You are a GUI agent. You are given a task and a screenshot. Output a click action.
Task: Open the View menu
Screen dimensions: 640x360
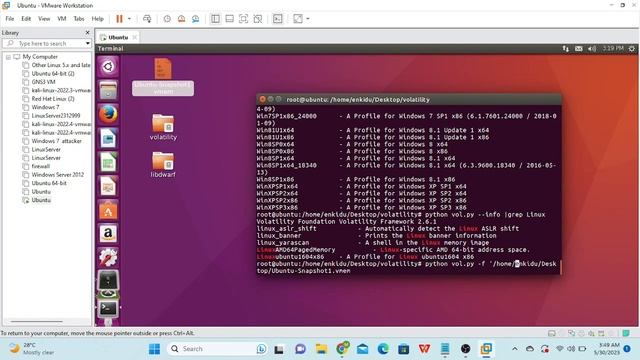[44, 19]
